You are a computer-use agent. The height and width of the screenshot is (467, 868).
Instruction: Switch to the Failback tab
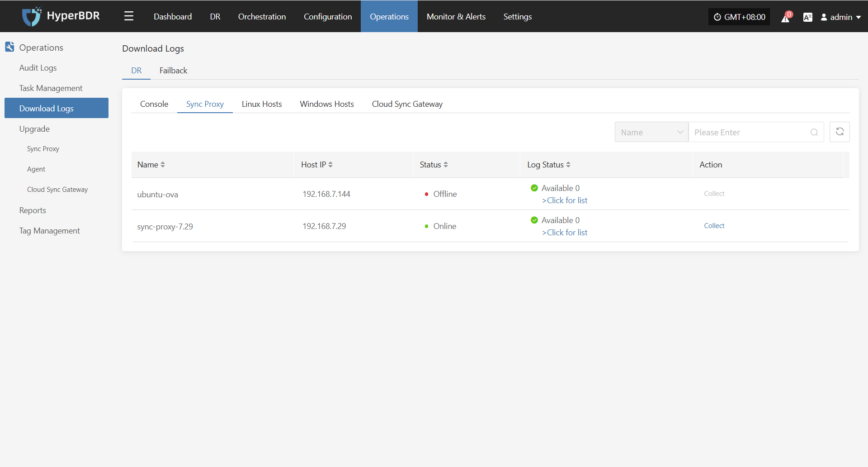click(173, 71)
